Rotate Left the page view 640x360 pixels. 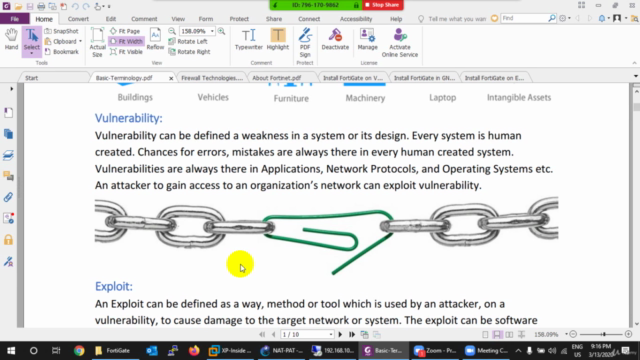coord(188,41)
